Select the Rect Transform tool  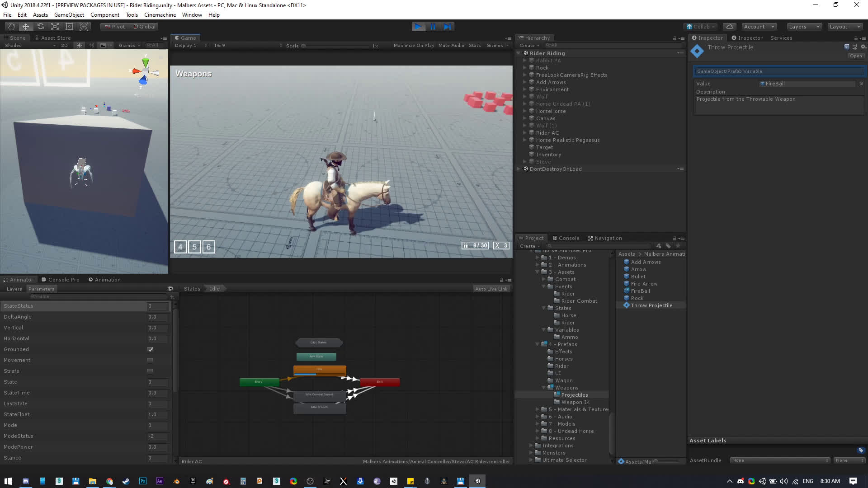[x=69, y=27]
